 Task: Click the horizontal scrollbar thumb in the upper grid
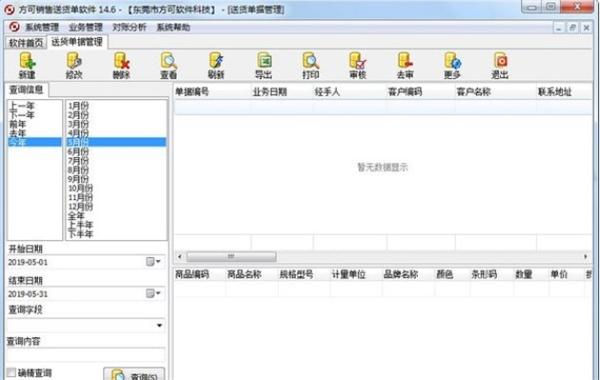click(231, 256)
